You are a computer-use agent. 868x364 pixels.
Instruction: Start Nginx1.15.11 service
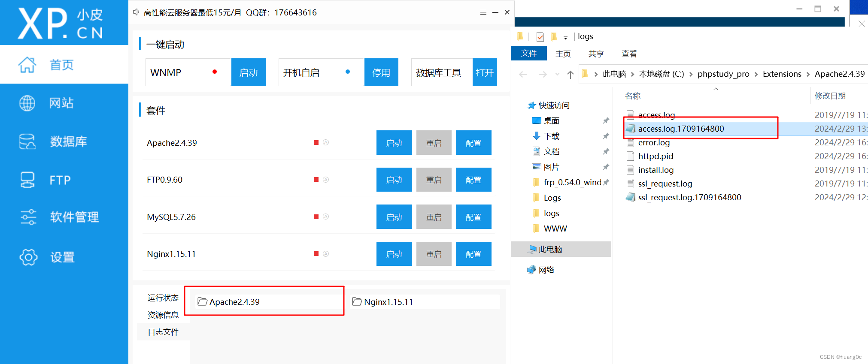point(394,254)
